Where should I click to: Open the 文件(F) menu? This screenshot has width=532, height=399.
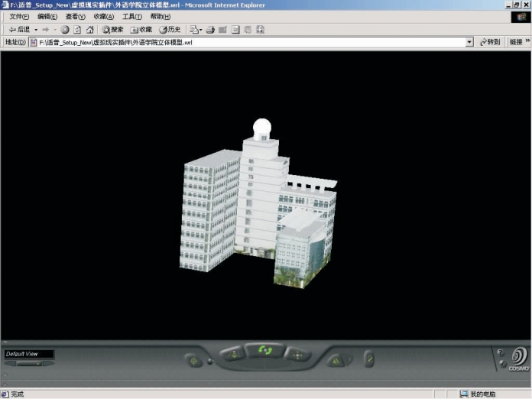coord(19,16)
